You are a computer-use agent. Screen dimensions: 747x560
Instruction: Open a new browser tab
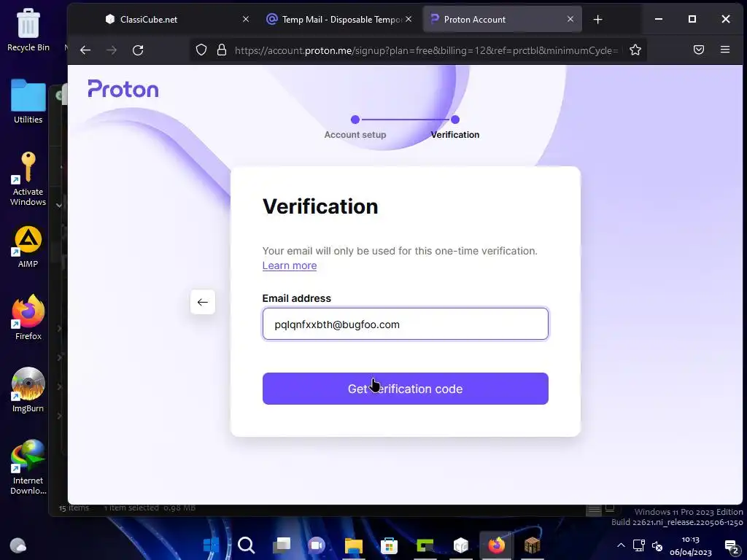pyautogui.click(x=598, y=20)
